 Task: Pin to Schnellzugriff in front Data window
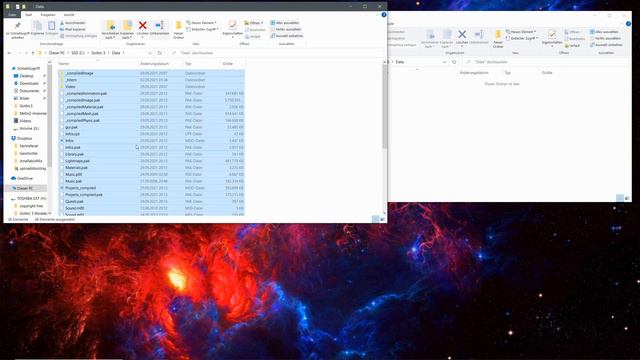(18, 29)
